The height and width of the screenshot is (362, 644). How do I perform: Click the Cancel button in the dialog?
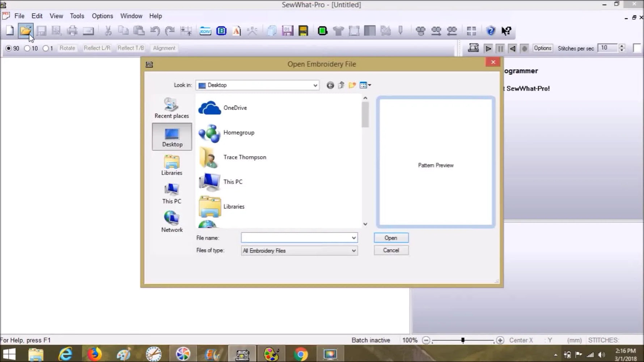pos(391,250)
